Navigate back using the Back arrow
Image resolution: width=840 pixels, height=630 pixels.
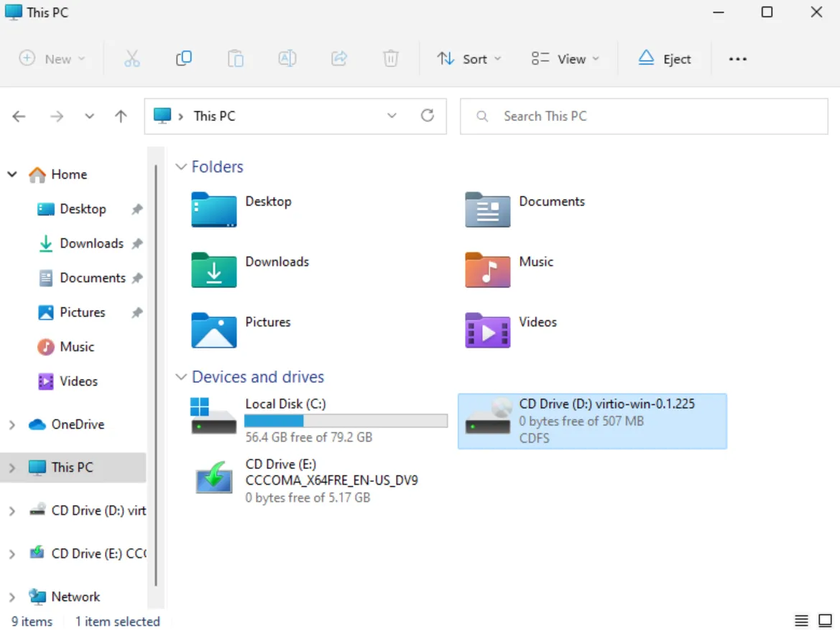pyautogui.click(x=19, y=116)
